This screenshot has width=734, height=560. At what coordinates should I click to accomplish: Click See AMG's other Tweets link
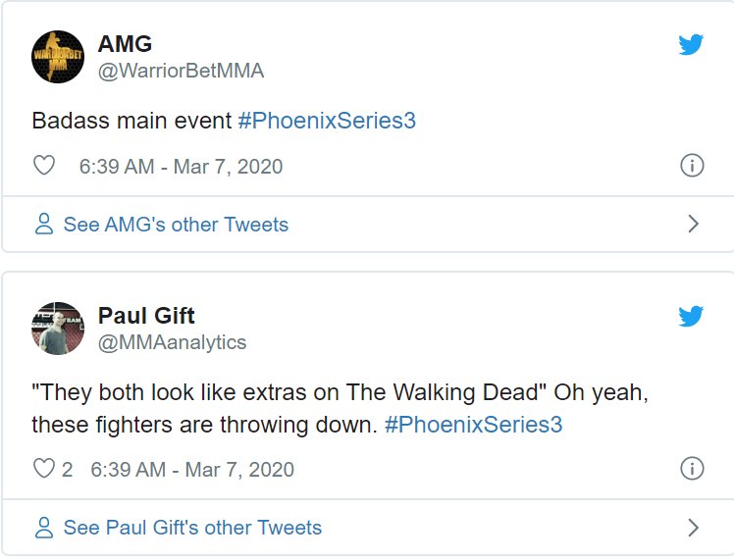coord(176,225)
